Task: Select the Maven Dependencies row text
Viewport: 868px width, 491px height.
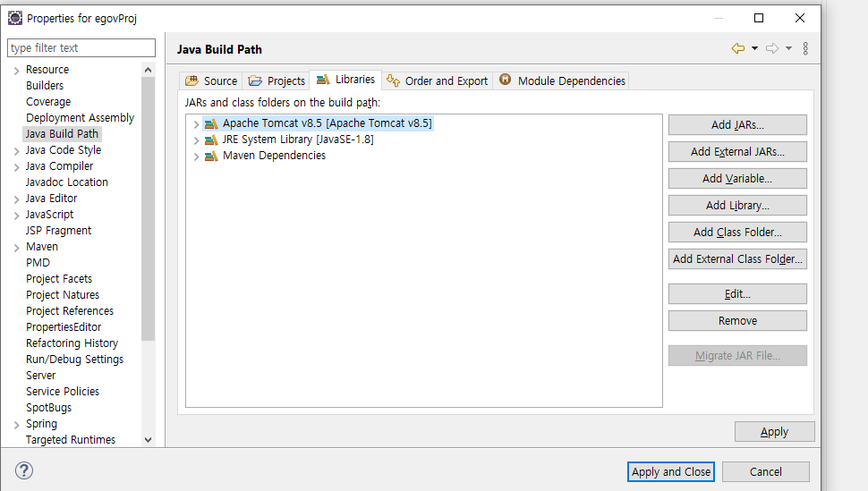Action: pos(274,156)
